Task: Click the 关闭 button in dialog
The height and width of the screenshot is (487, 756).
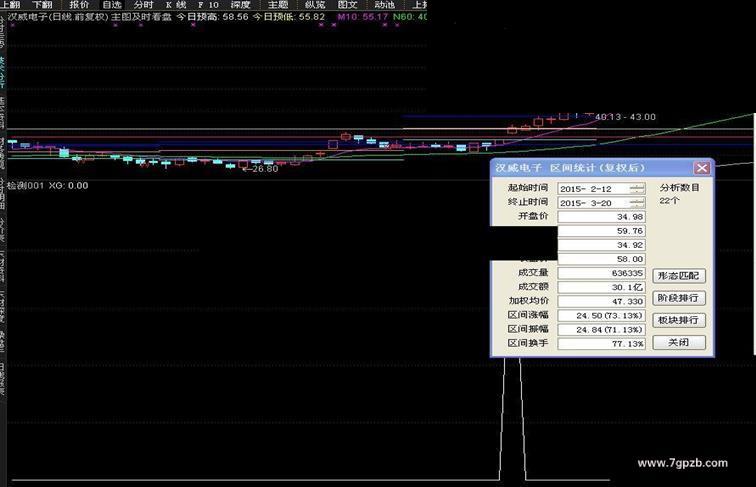Action: 678,342
